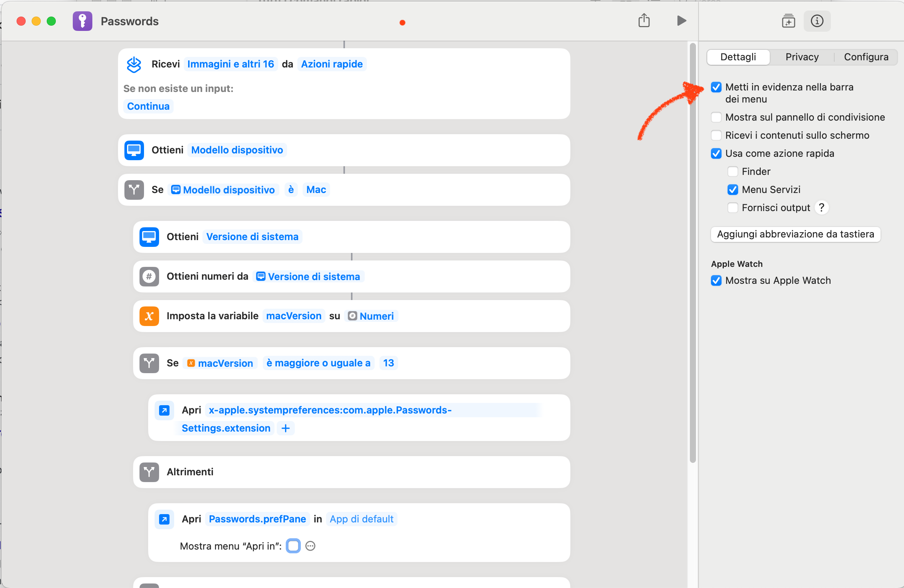
Task: Click the purple Passwords shortcut key icon
Action: click(x=83, y=21)
